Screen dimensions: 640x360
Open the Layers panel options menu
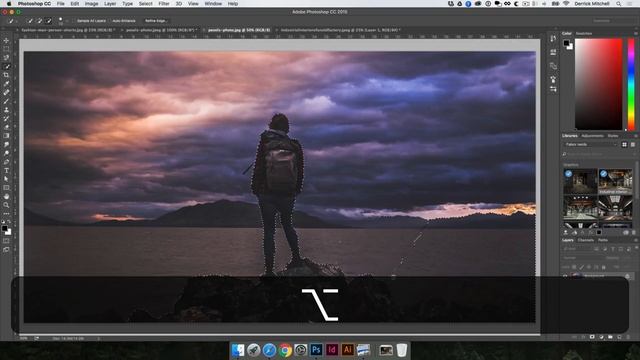coord(636,240)
